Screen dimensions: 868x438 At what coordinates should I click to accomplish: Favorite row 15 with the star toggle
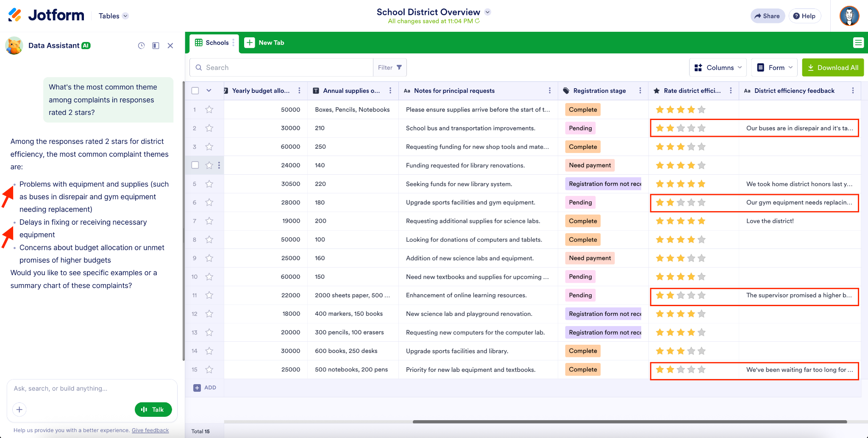click(x=209, y=370)
